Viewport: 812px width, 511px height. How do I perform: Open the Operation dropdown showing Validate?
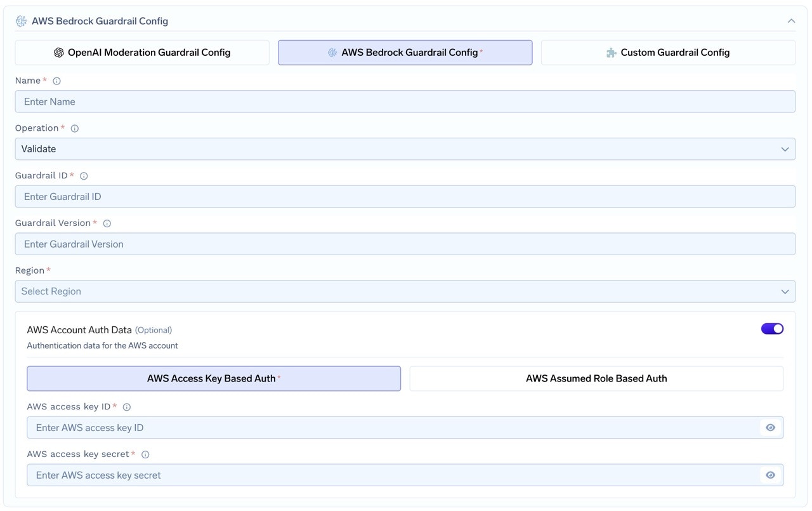[x=405, y=149]
